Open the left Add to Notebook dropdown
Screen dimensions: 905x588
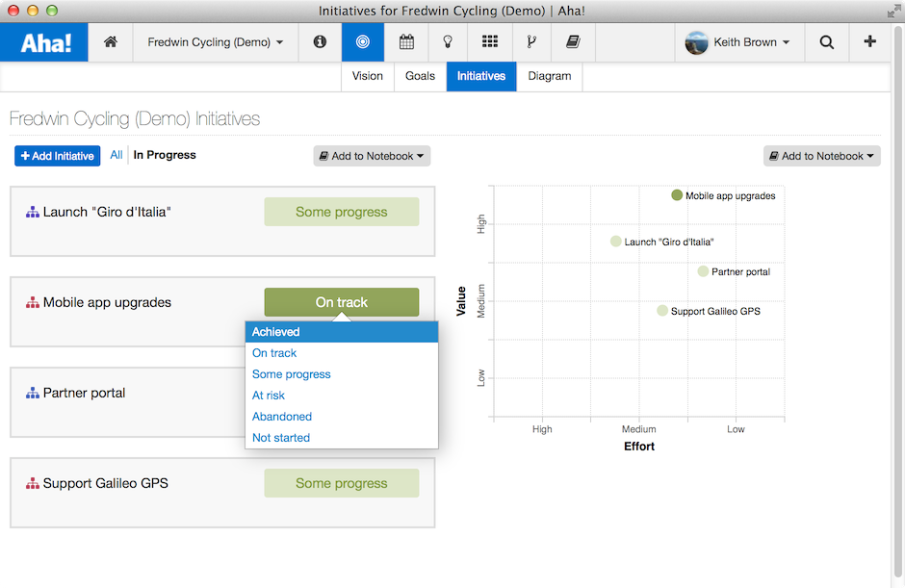372,155
